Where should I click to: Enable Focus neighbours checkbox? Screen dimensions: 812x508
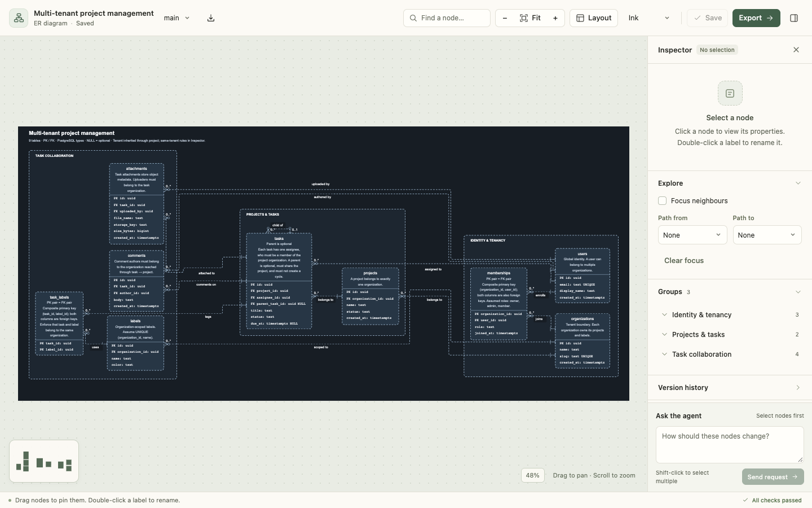click(x=662, y=201)
